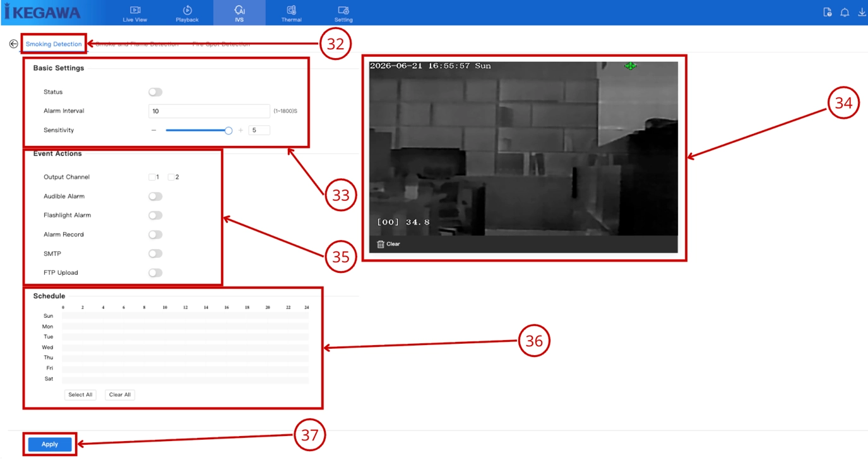This screenshot has height=467, width=868.
Task: Open the log file icon in the header
Action: (828, 13)
